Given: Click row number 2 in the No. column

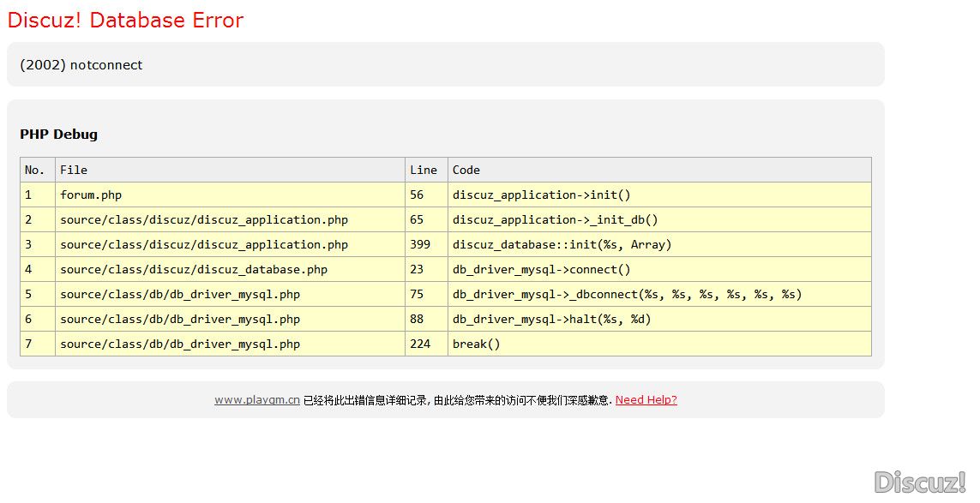Looking at the screenshot, I should click(x=38, y=220).
